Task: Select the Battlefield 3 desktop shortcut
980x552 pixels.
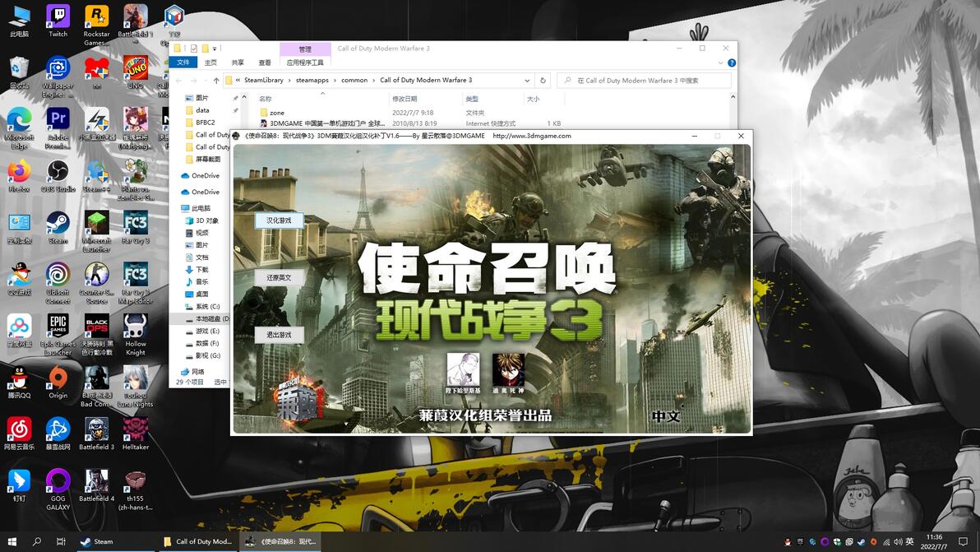Action: click(97, 434)
